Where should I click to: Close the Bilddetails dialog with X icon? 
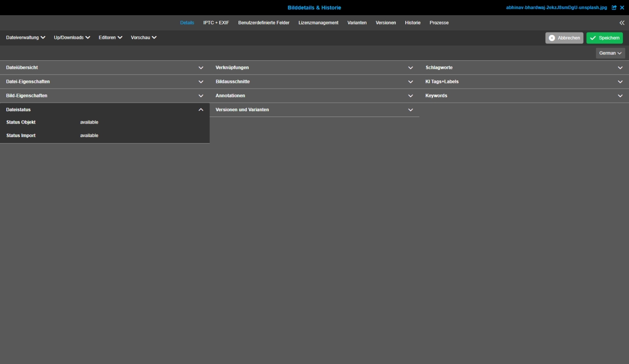(622, 7)
